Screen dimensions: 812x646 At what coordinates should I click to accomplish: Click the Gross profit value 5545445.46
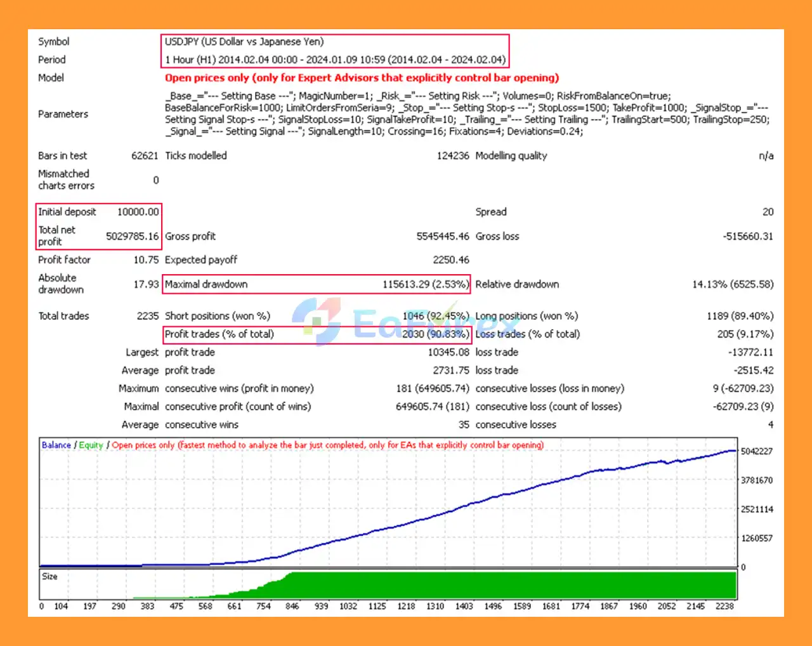442,236
